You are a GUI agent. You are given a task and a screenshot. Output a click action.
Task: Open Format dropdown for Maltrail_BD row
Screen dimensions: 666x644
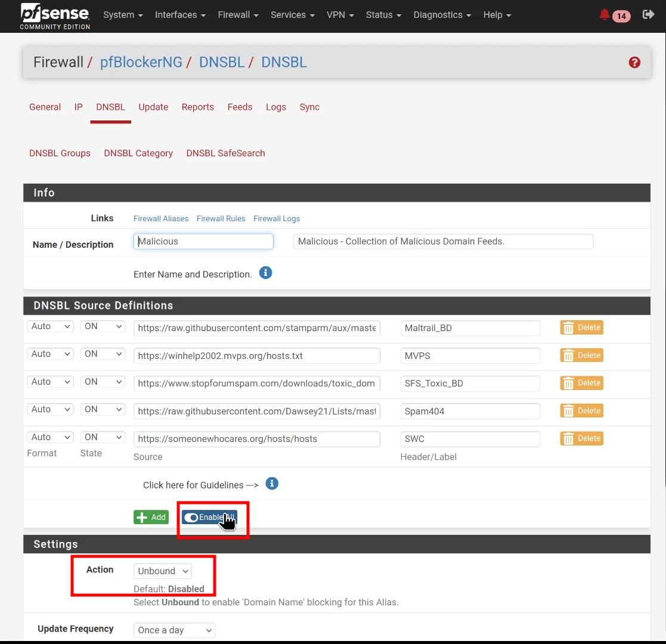click(x=50, y=326)
